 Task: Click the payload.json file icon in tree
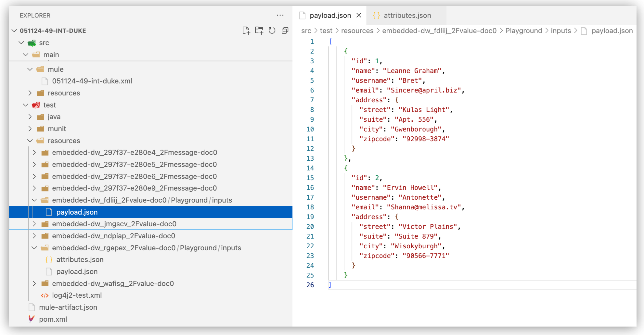point(49,212)
